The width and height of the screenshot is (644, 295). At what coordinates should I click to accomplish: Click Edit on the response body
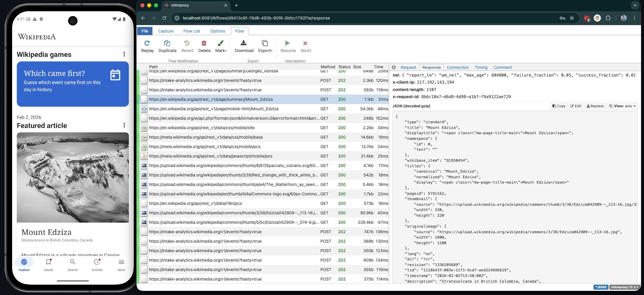(576, 106)
